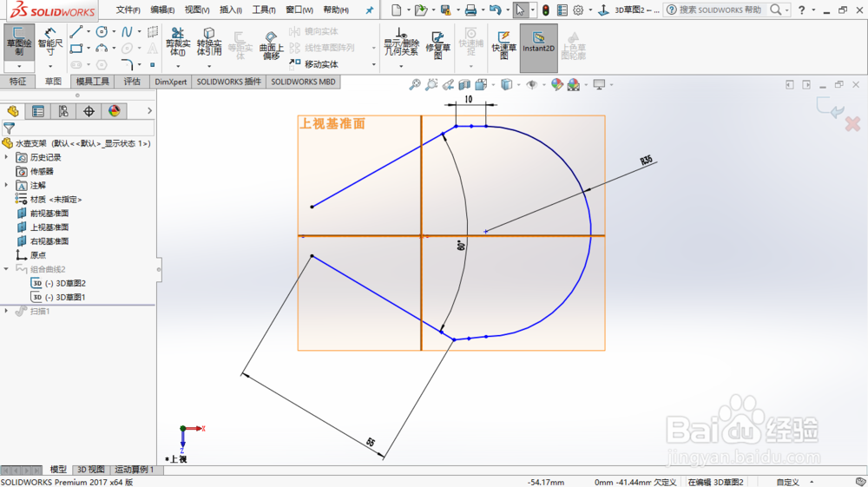This screenshot has height=487, width=868.
Task: Click the 修复草图 repair sketch tool
Action: click(x=437, y=44)
